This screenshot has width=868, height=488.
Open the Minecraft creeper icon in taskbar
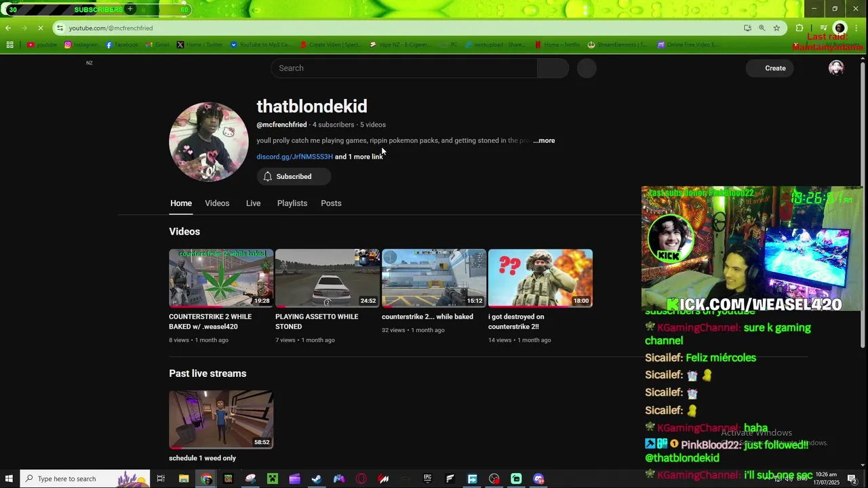click(x=273, y=479)
